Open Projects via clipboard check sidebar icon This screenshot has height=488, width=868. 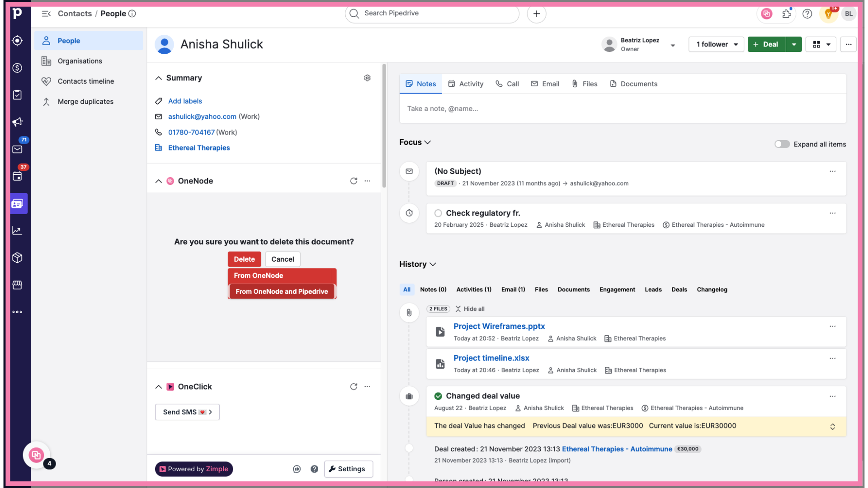[17, 95]
